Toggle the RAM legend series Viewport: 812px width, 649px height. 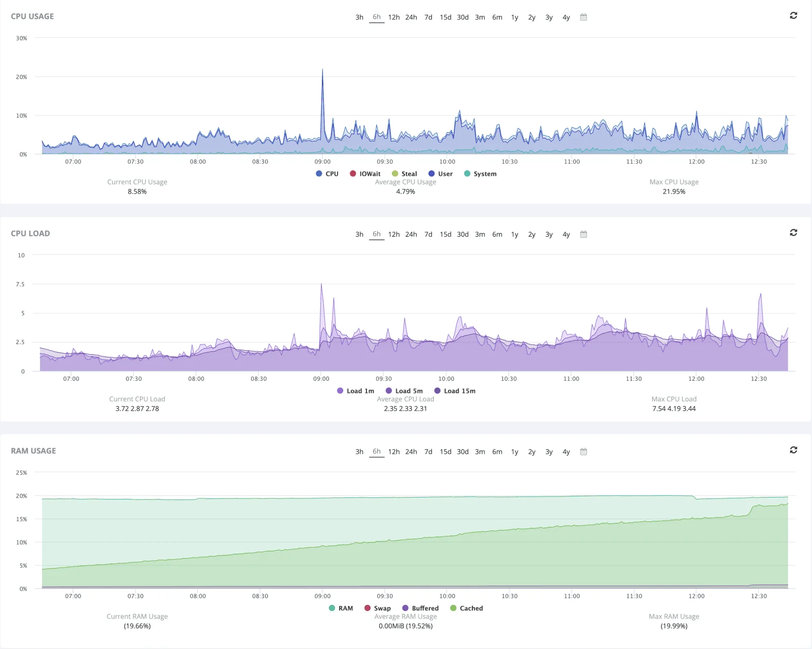pyautogui.click(x=341, y=608)
